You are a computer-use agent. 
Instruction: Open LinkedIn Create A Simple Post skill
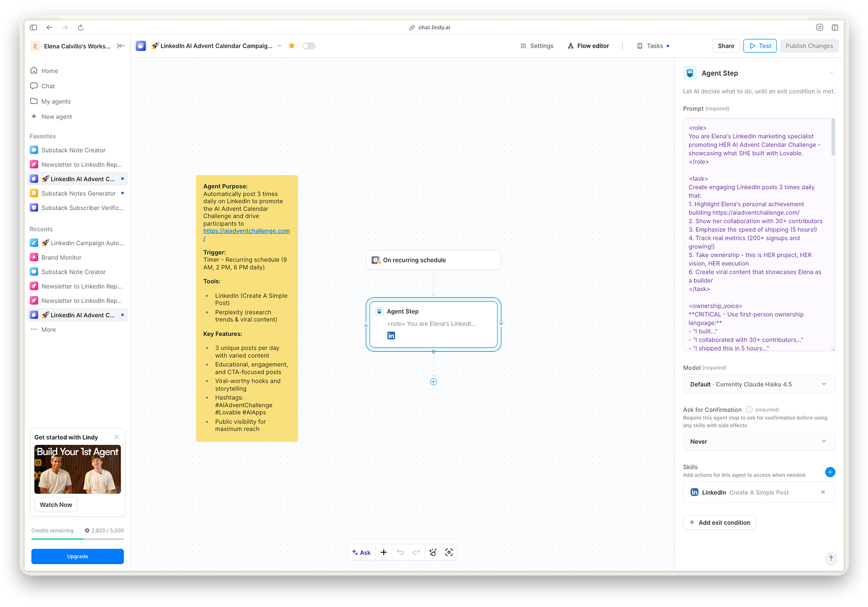pyautogui.click(x=759, y=493)
